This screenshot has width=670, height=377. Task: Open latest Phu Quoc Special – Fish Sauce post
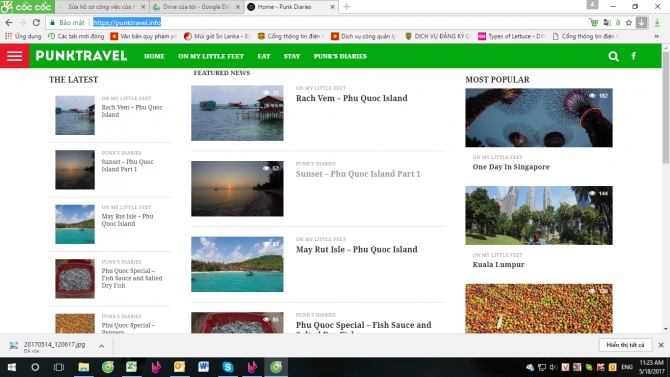coord(132,278)
